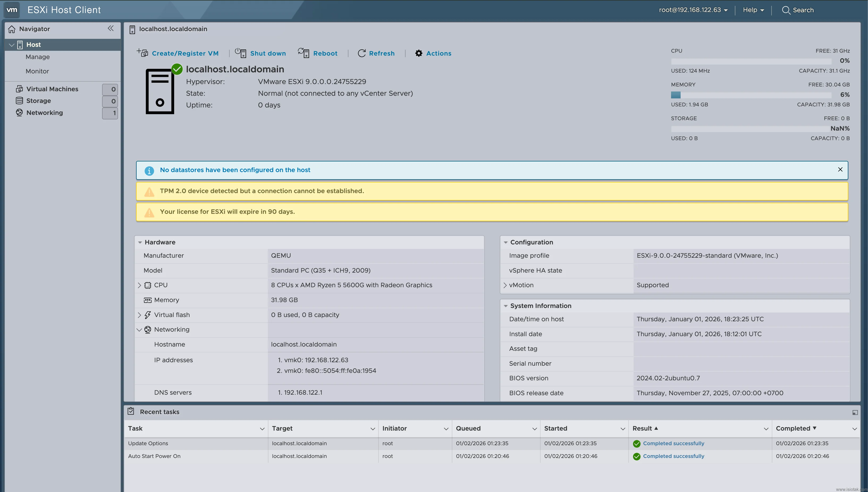The width and height of the screenshot is (868, 492).
Task: Click the Storage datastore icon in the Navigator
Action: pyautogui.click(x=19, y=101)
